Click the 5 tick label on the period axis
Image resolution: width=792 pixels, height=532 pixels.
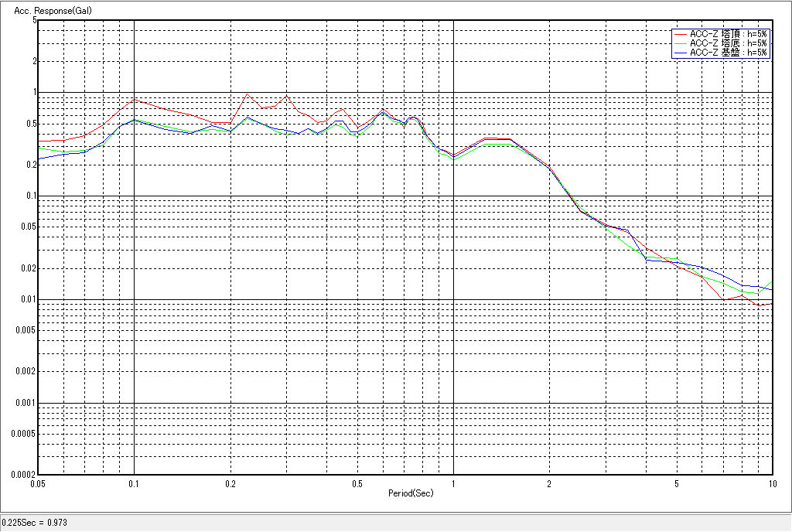(x=676, y=483)
